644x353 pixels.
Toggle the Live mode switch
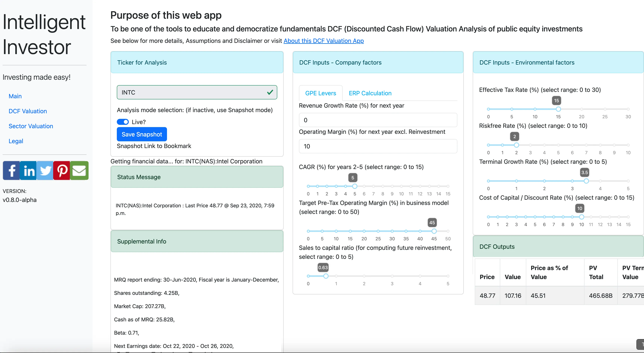[x=123, y=122]
